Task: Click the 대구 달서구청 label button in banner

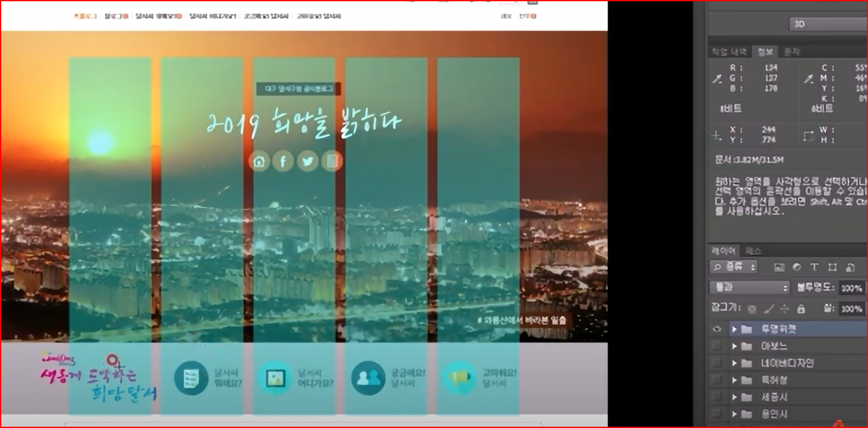Action: click(298, 89)
